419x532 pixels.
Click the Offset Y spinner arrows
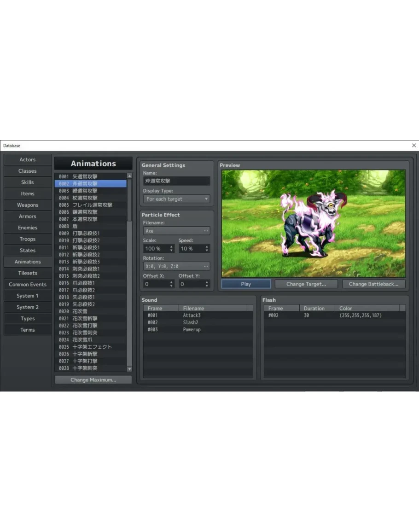pos(207,284)
